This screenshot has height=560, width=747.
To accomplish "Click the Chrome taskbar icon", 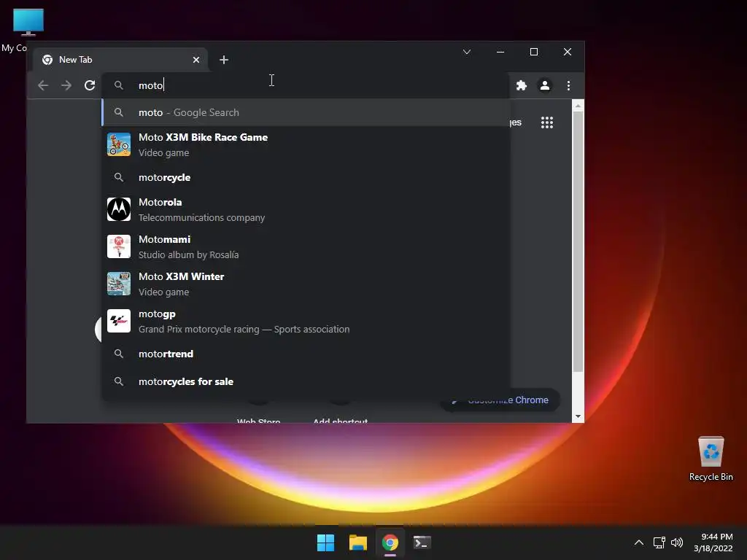I will click(x=390, y=542).
